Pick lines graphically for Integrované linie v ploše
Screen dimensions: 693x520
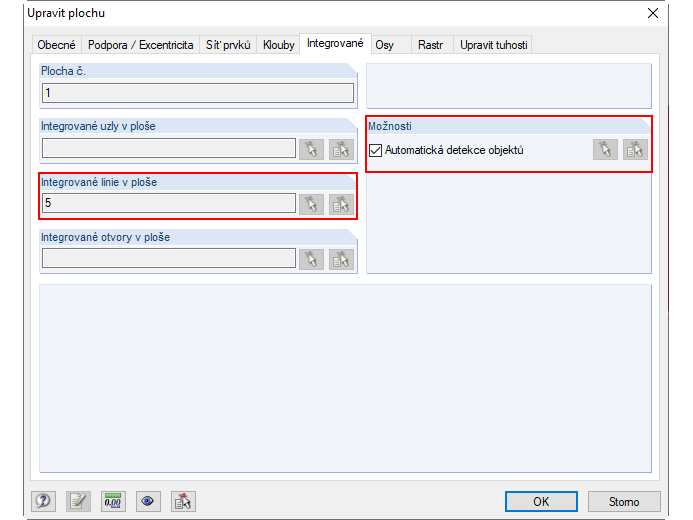coord(311,205)
